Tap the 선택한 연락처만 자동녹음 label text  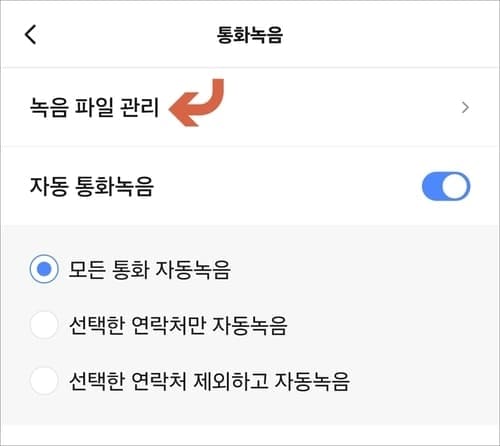click(x=178, y=325)
